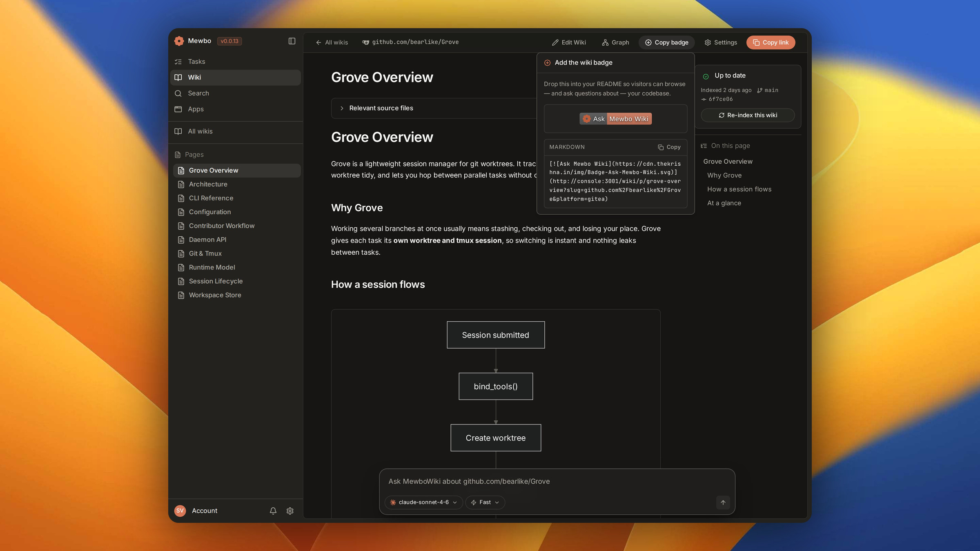Image resolution: width=980 pixels, height=551 pixels.
Task: Open the Architecture page
Action: 237,184
